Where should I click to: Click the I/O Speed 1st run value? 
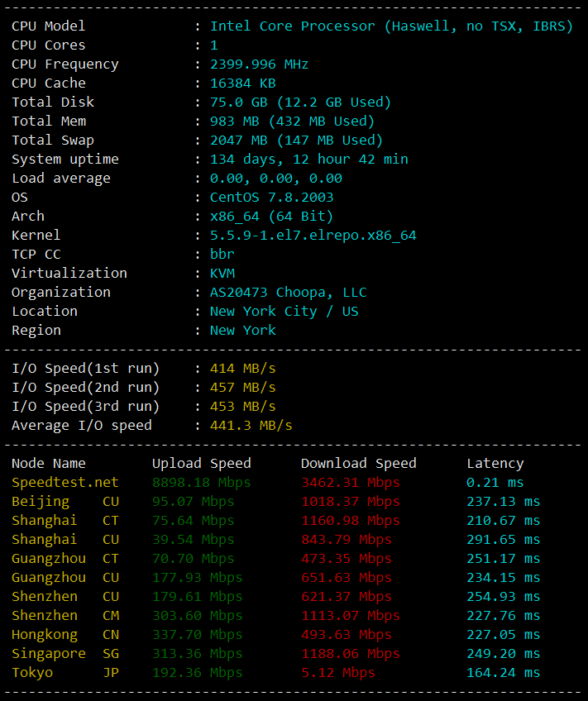pos(243,369)
